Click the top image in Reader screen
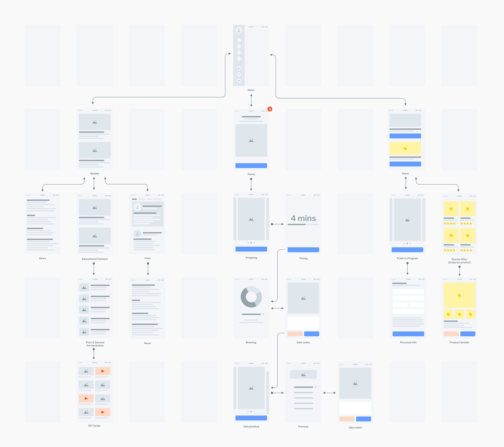This screenshot has height=447, width=504. (x=95, y=122)
